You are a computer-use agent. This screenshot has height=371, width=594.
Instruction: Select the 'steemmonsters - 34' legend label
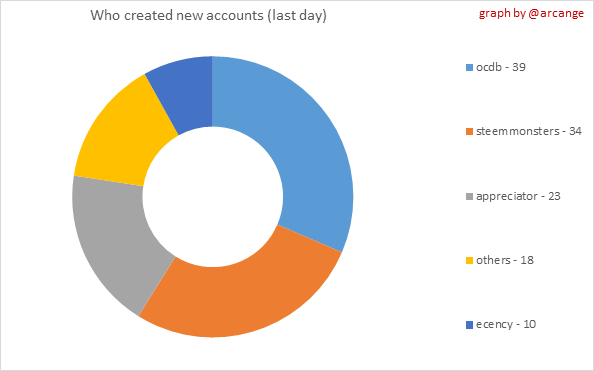click(529, 131)
